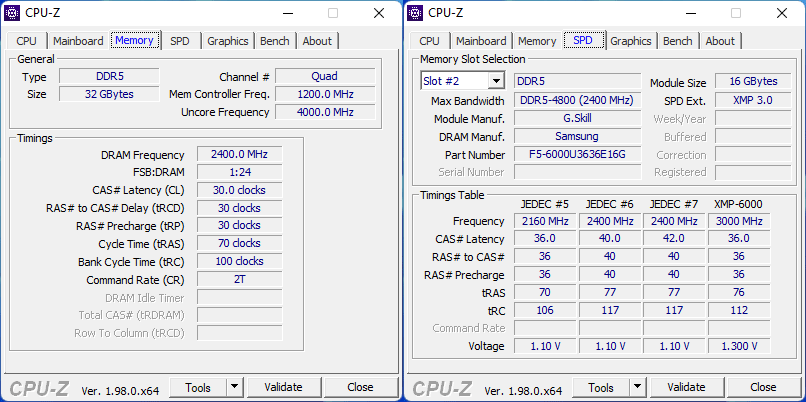This screenshot has width=806, height=402.
Task: Expand the Tools dropdown arrow in left window
Action: (x=234, y=387)
